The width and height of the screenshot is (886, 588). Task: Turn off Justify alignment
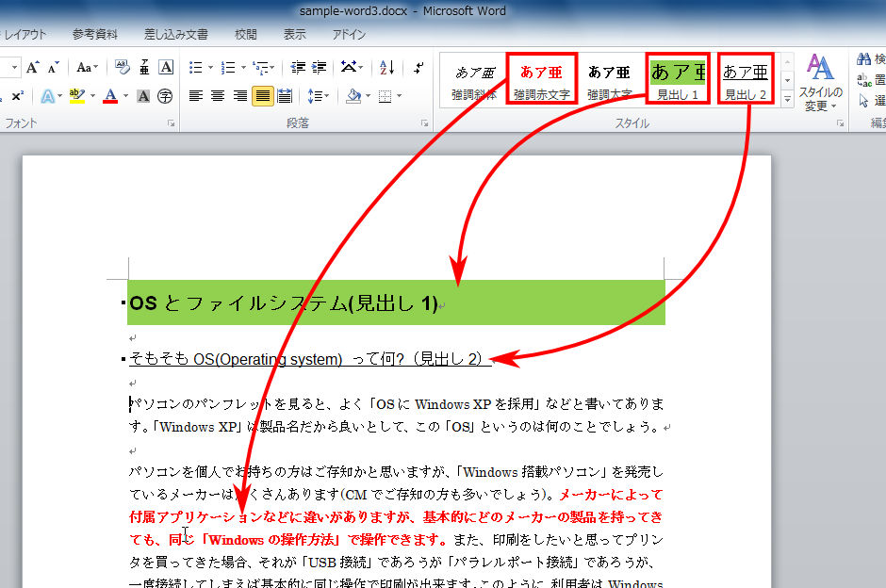pos(263,96)
